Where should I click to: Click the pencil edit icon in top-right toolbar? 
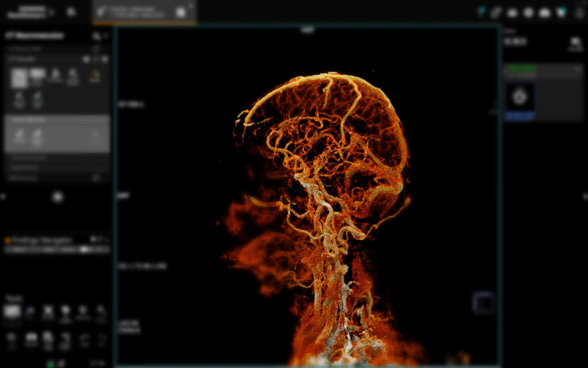(x=496, y=13)
